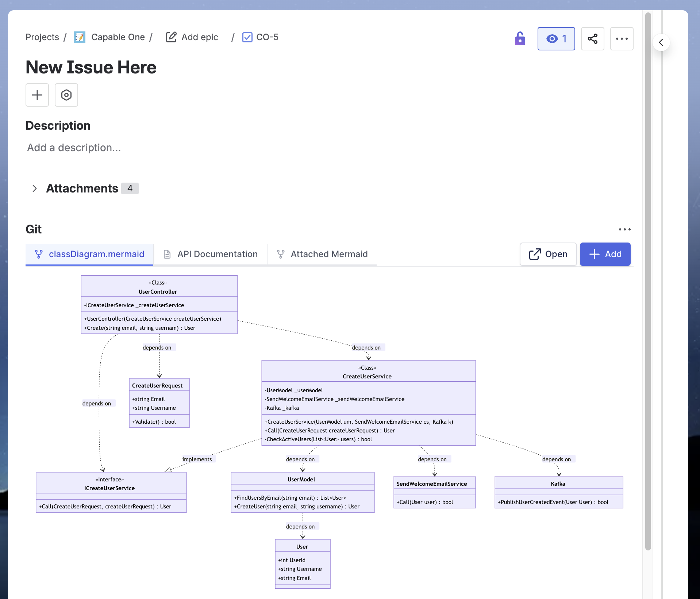Open the share icon button
The image size is (700, 599).
coord(592,39)
